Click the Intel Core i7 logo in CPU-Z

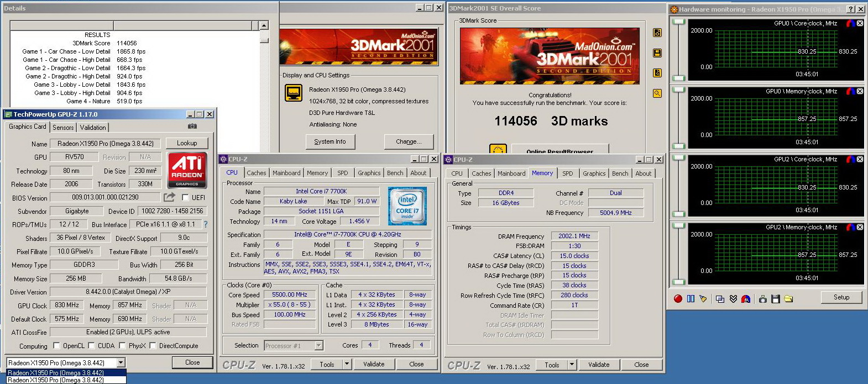(407, 206)
